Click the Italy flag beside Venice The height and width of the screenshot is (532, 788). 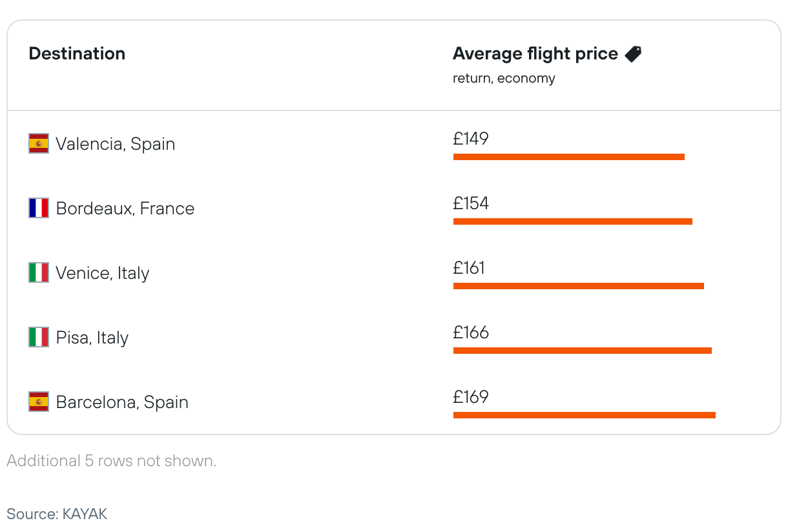(39, 272)
